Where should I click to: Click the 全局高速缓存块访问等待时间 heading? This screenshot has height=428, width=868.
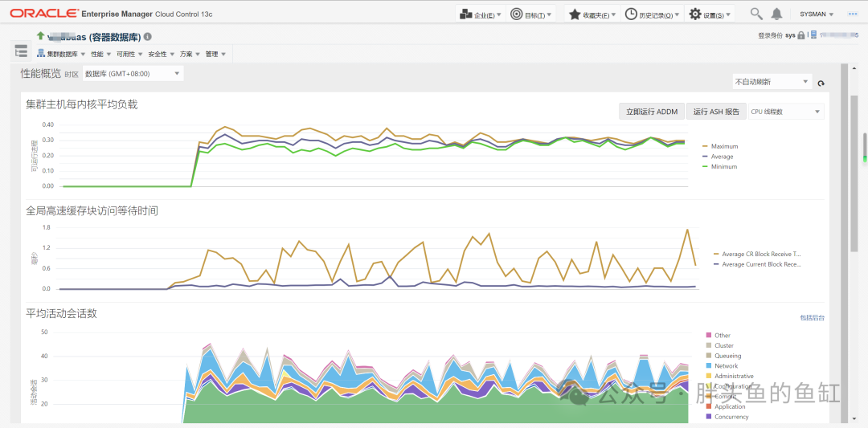point(92,210)
